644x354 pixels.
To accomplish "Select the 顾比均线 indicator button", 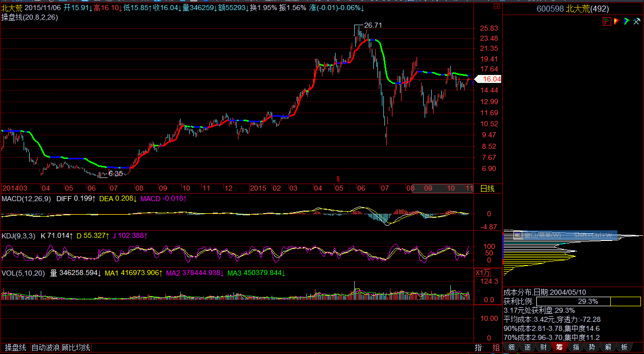I will [x=76, y=347].
